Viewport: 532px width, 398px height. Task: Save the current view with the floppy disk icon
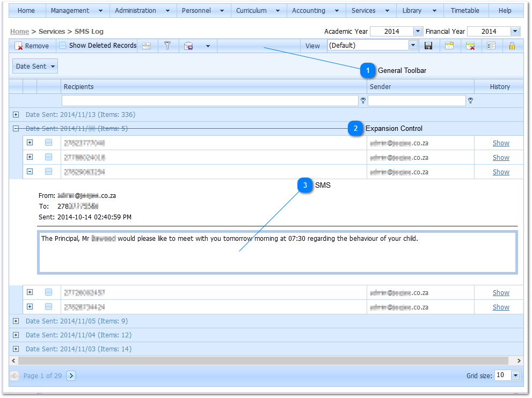pos(428,46)
